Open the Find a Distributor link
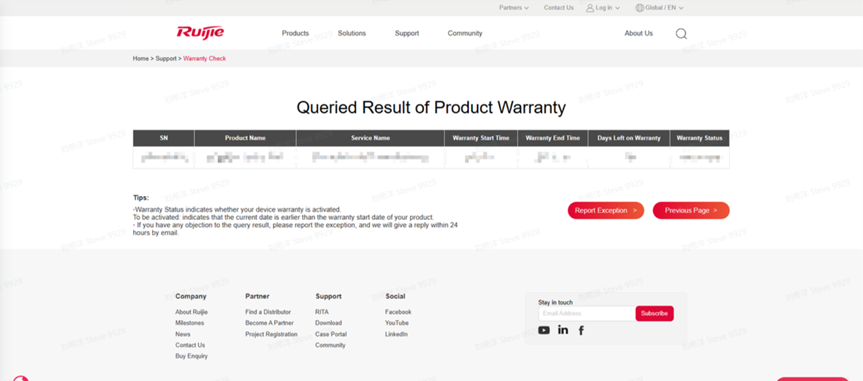863x381 pixels. (x=268, y=312)
